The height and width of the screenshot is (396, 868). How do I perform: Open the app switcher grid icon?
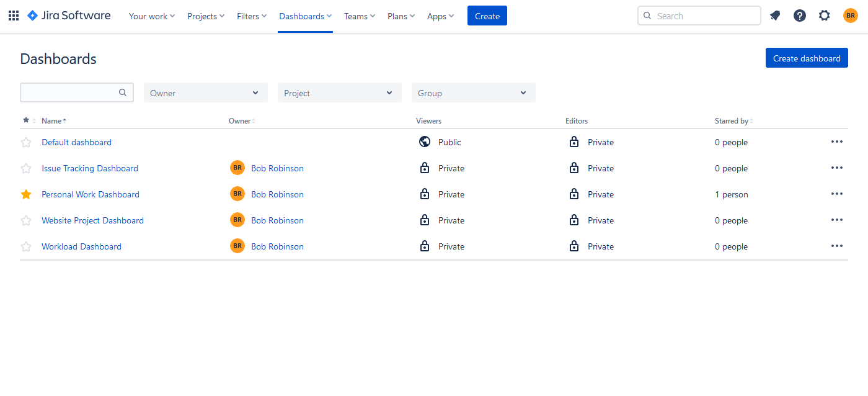click(x=13, y=15)
